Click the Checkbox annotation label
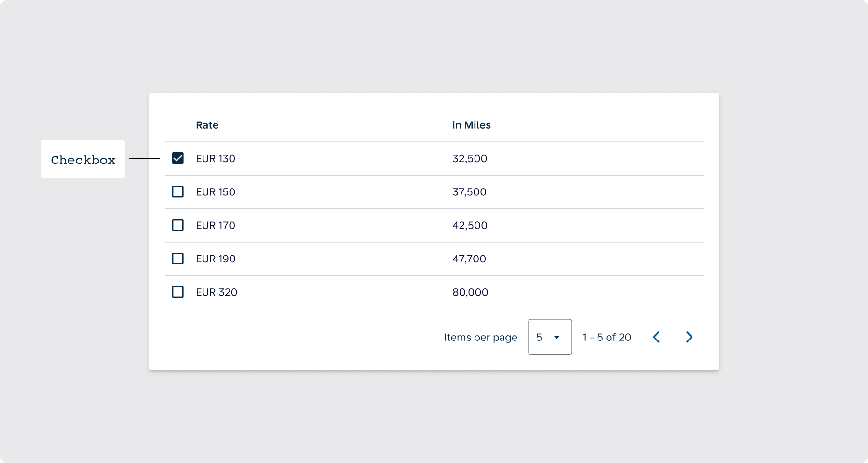This screenshot has width=868, height=463. [83, 160]
